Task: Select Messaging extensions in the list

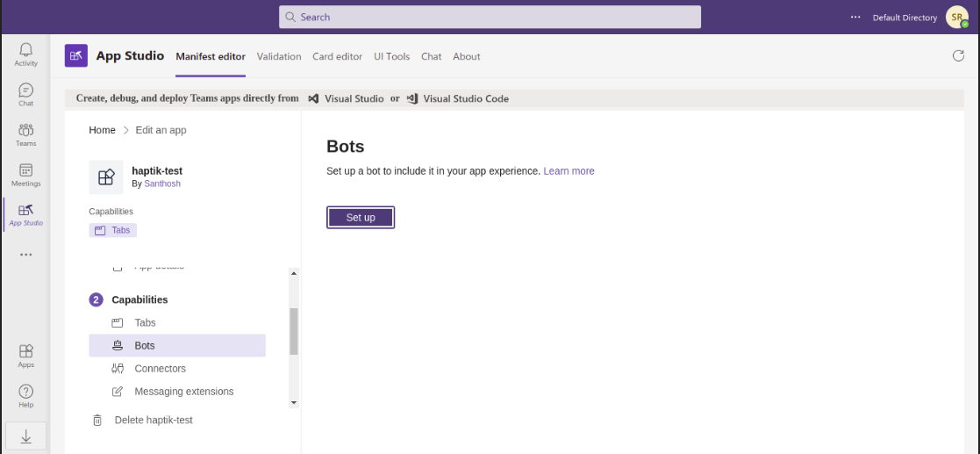Action: pos(177,392)
